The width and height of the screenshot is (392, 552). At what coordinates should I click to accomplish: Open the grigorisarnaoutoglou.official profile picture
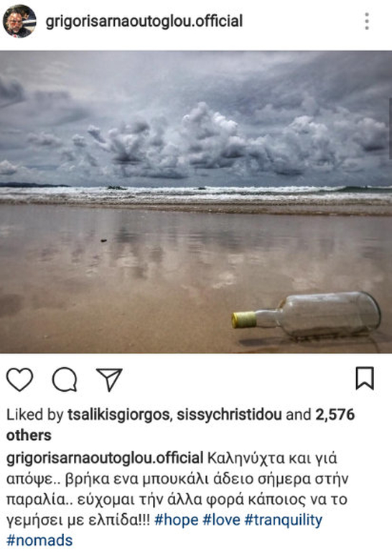(x=19, y=21)
